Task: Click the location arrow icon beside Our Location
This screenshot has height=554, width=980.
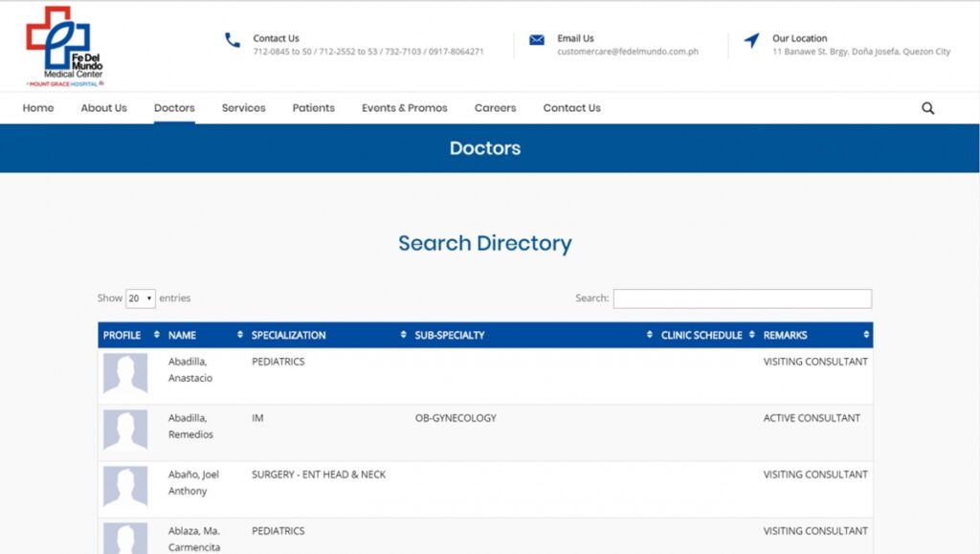Action: [751, 40]
